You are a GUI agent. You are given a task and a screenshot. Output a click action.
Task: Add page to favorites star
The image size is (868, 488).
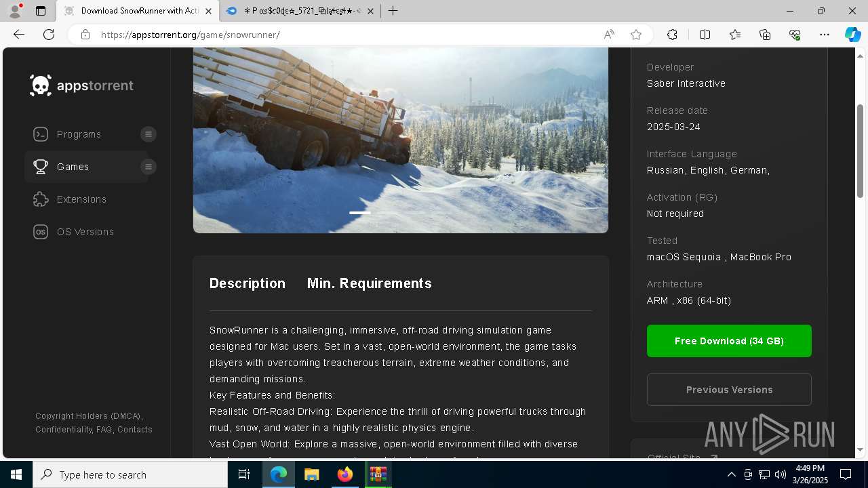click(636, 35)
